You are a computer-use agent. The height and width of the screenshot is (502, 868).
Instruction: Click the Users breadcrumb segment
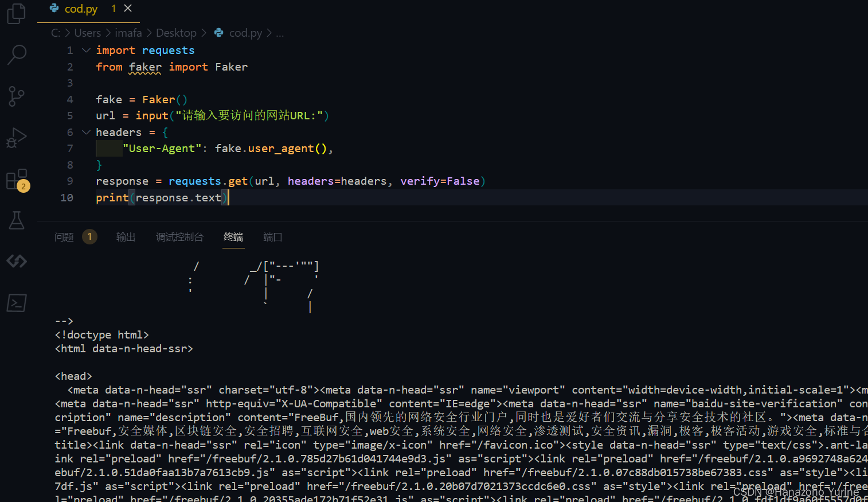(88, 33)
